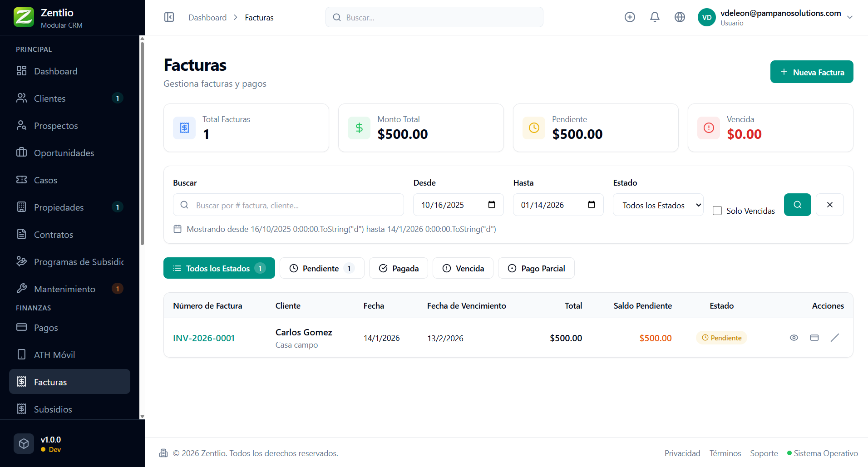Run search with the green magnifier button
Screen dimensions: 868x467
[797, 205]
